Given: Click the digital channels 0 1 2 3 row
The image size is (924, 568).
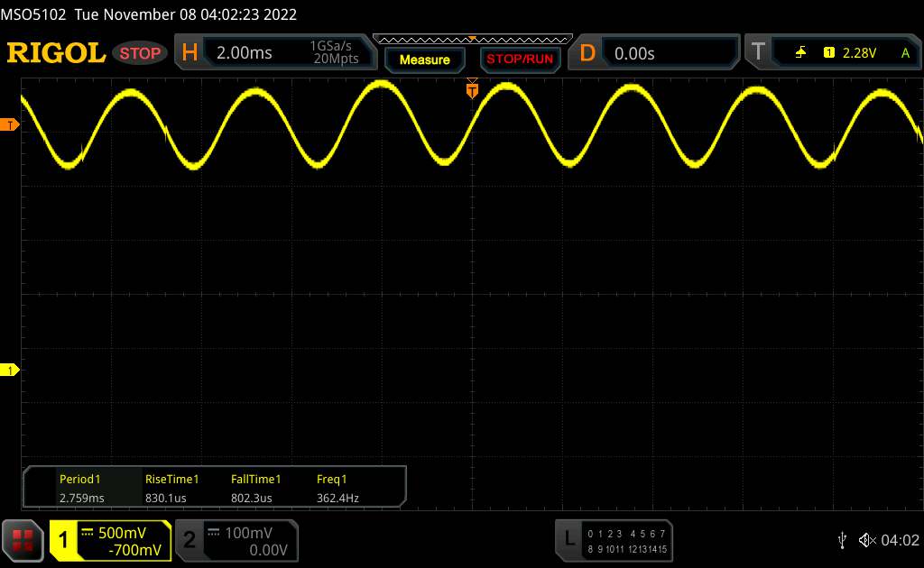Looking at the screenshot, I should pyautogui.click(x=605, y=534).
